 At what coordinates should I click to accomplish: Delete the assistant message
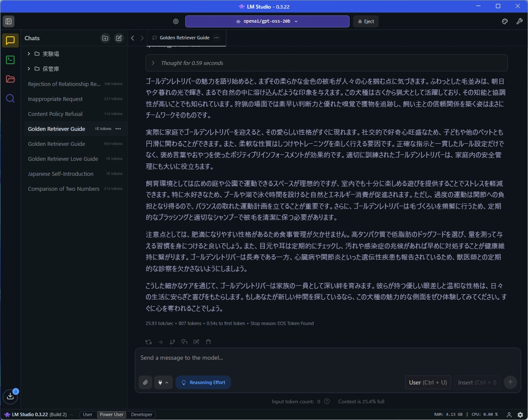point(208,342)
